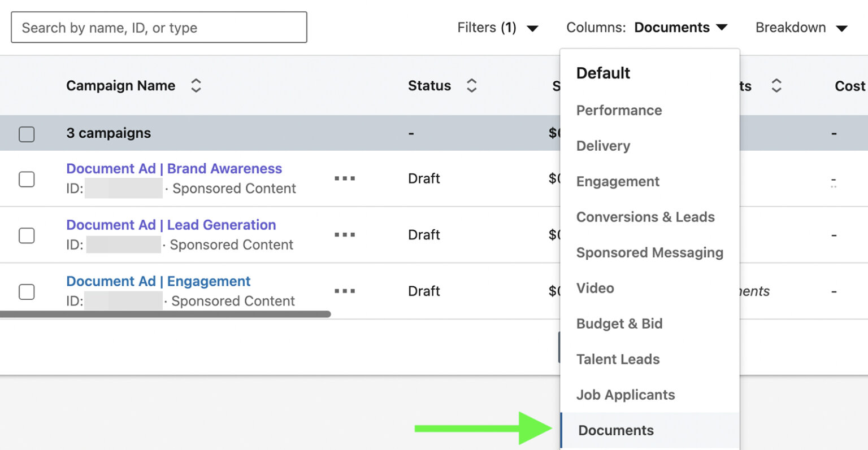
Task: Open the Document Ad Brand Awareness campaign
Action: (x=174, y=168)
